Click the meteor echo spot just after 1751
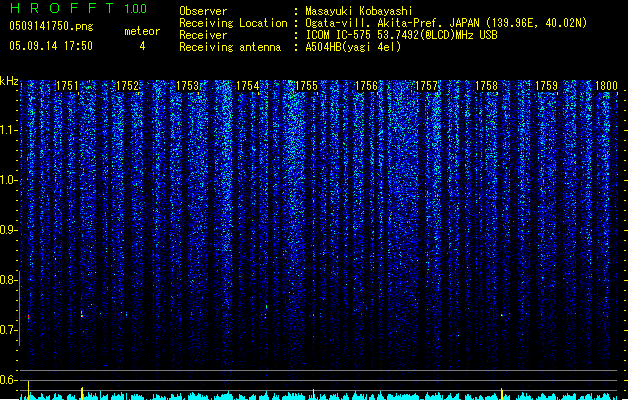The width and height of the screenshot is (629, 400). [x=82, y=314]
